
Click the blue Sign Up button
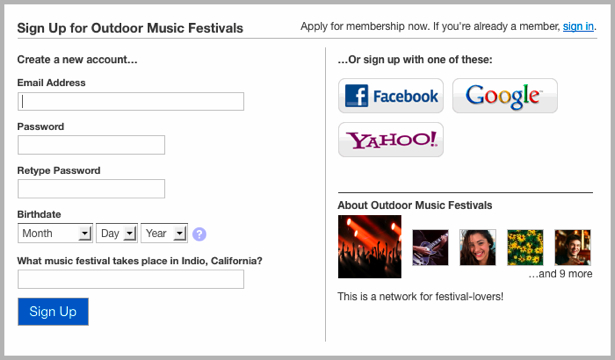coord(53,312)
